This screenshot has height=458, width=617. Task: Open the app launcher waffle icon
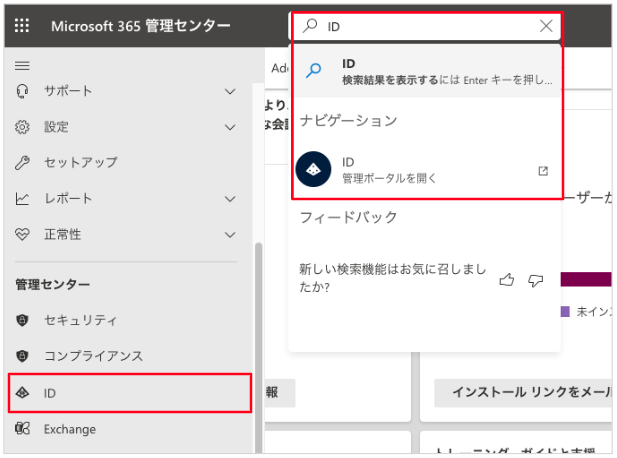pyautogui.click(x=22, y=26)
